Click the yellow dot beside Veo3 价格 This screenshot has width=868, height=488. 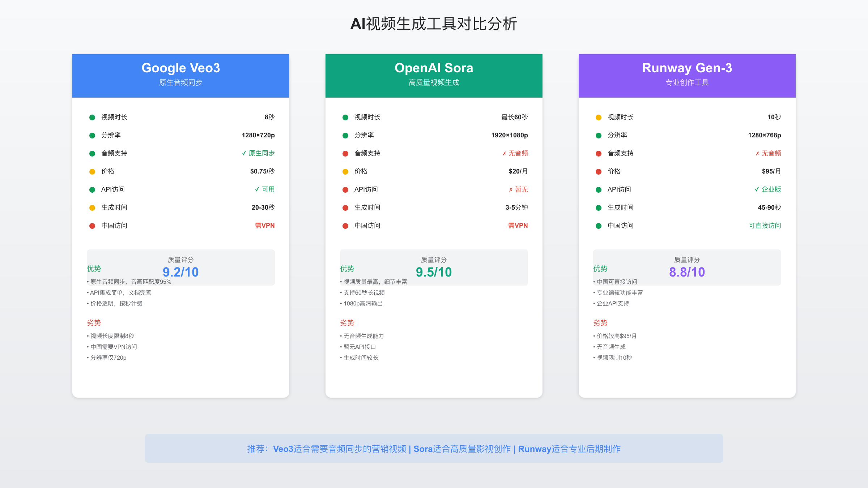tap(92, 172)
